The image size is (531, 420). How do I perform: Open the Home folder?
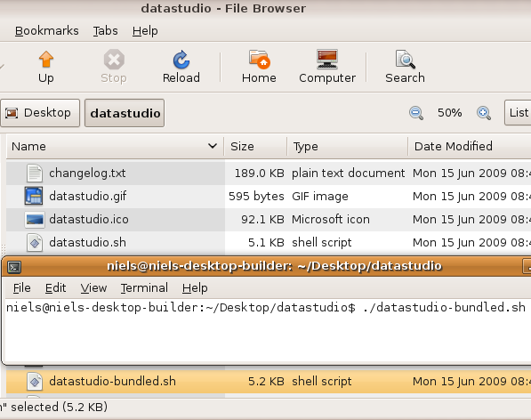(x=259, y=67)
